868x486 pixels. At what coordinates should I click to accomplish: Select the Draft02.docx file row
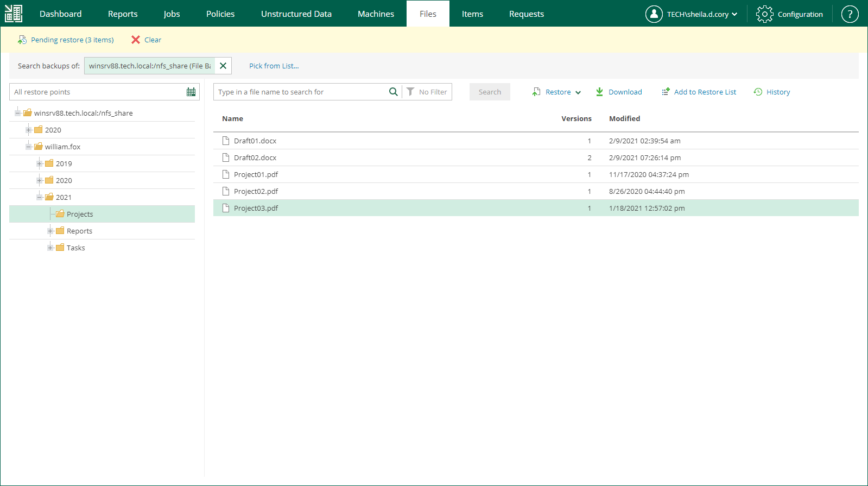[255, 157]
